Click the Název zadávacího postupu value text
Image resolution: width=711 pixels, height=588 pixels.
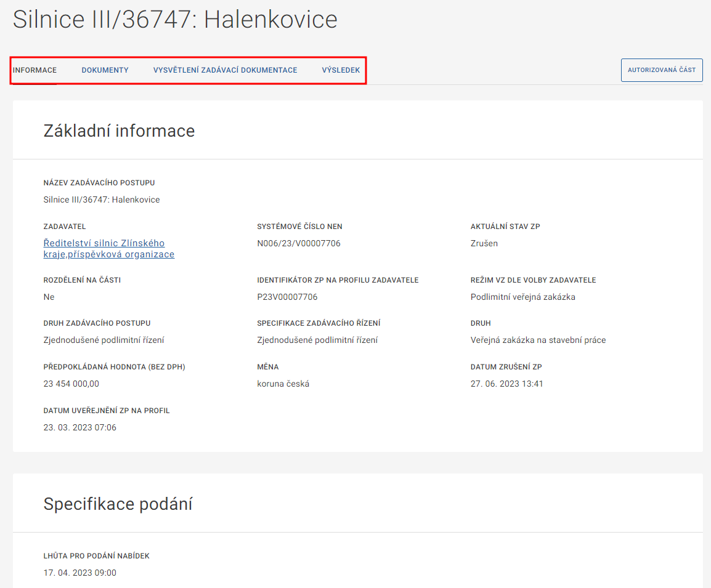pyautogui.click(x=102, y=199)
